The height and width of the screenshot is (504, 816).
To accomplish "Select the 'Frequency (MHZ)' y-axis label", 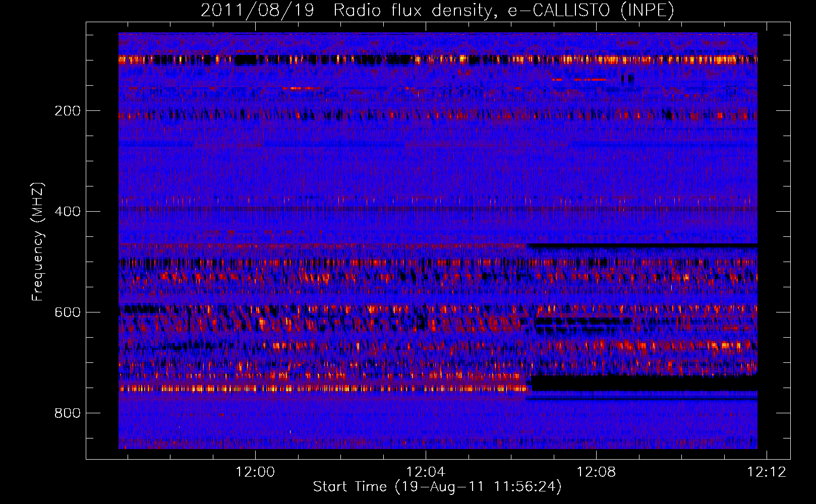I will 37,242.
